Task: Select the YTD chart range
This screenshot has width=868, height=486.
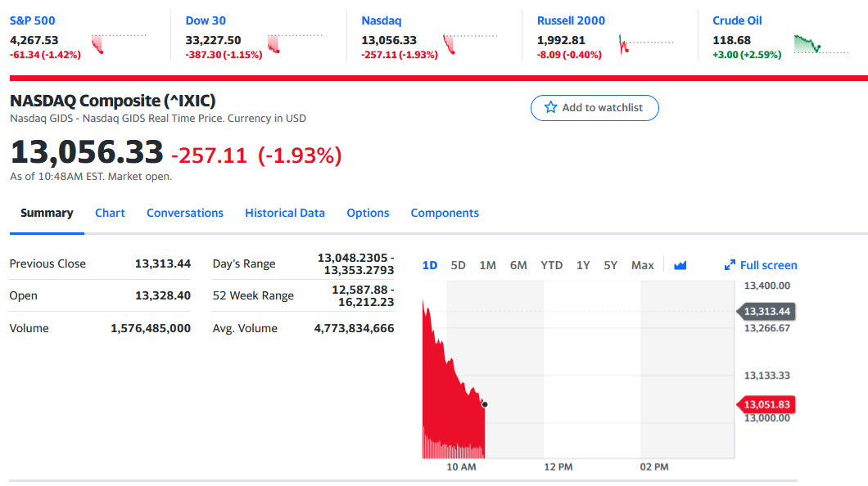Action: (551, 265)
